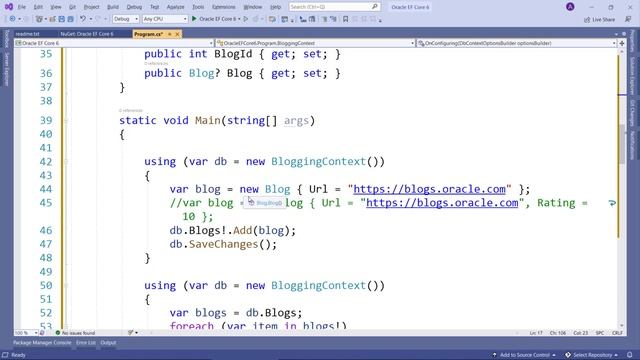Screen dimensions: 640x360
Task: Open the File menu
Action: 22,7
